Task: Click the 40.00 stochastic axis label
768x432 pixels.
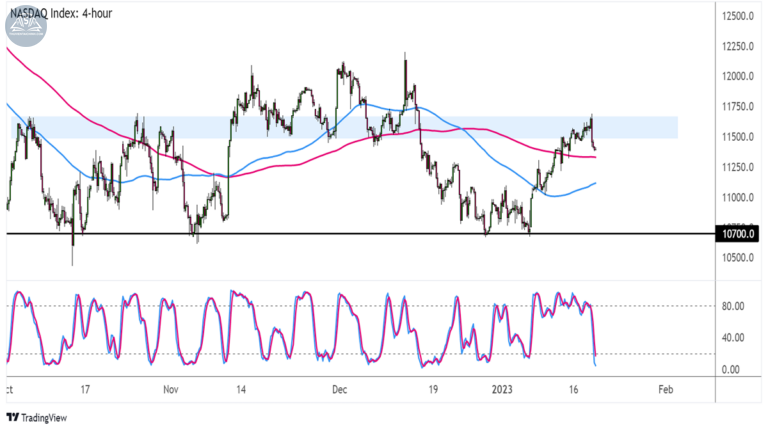Action: pos(733,338)
